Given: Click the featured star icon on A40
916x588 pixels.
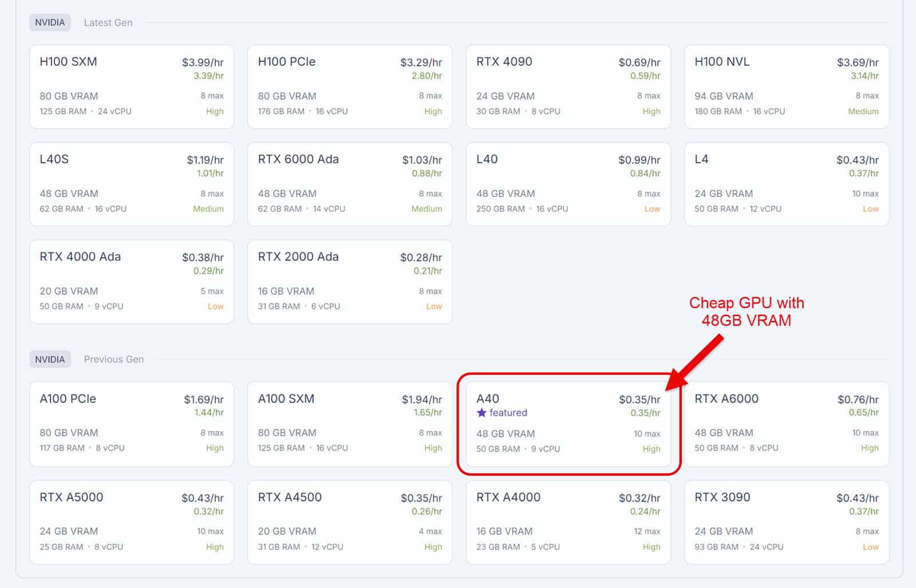Looking at the screenshot, I should tap(481, 412).
